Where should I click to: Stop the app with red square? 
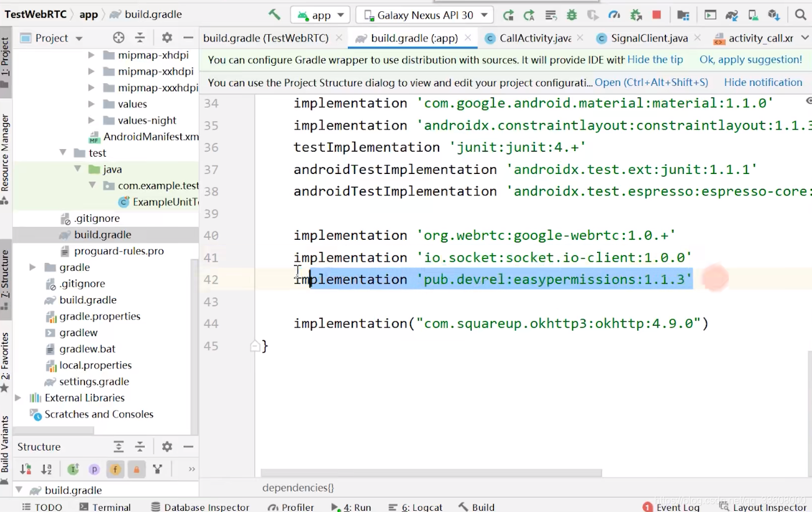point(656,15)
